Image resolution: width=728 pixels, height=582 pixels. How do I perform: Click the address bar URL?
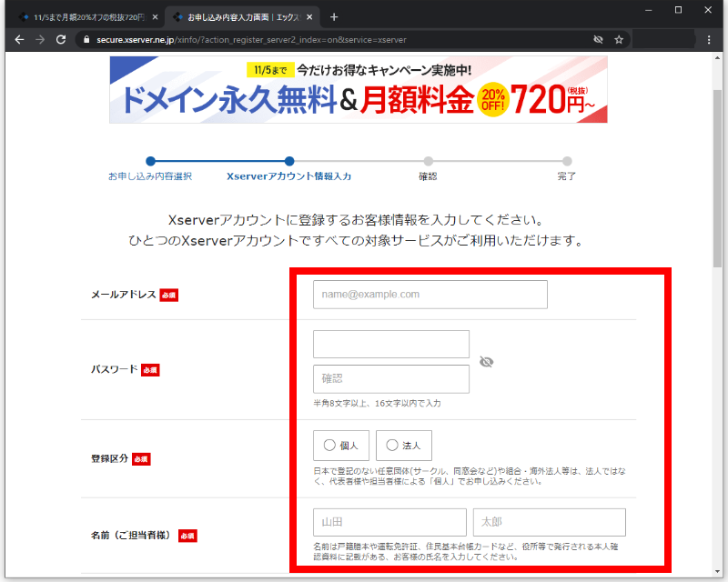(x=251, y=40)
